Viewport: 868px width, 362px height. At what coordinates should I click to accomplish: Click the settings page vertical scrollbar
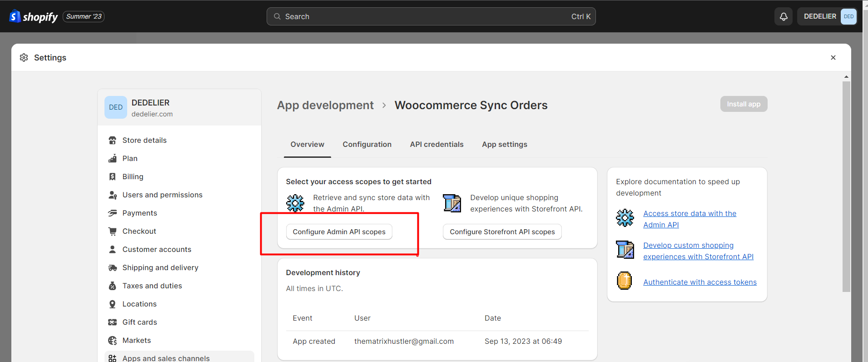[846, 186]
